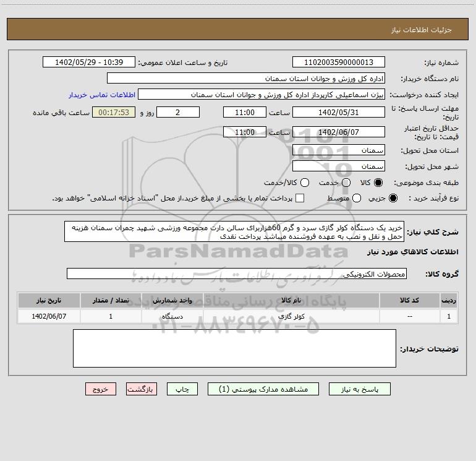The image size is (476, 461).
Task: Select the کالا/خدمت radio option
Action: (x=305, y=183)
